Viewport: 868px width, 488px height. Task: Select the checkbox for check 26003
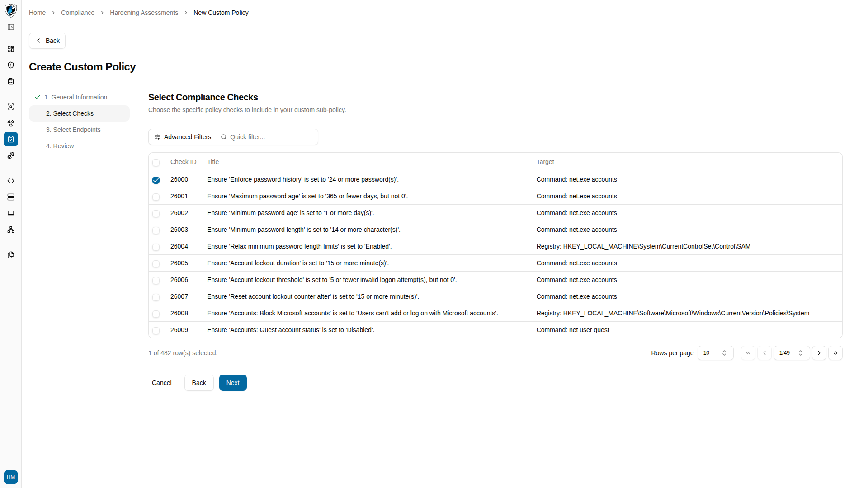(x=156, y=230)
